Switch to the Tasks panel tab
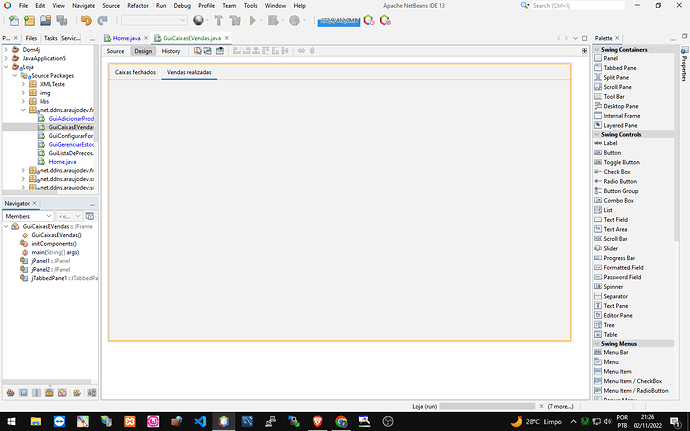Image resolution: width=690 pixels, height=431 pixels. pos(51,38)
